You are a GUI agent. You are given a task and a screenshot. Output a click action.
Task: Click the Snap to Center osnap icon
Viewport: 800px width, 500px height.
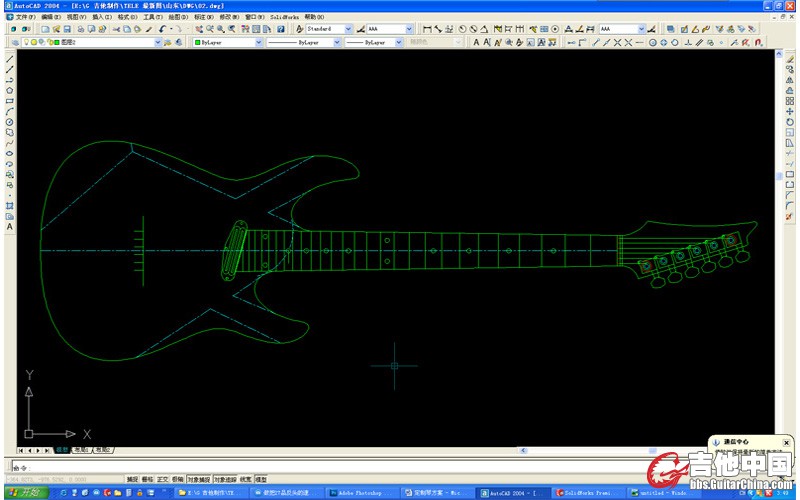click(653, 42)
